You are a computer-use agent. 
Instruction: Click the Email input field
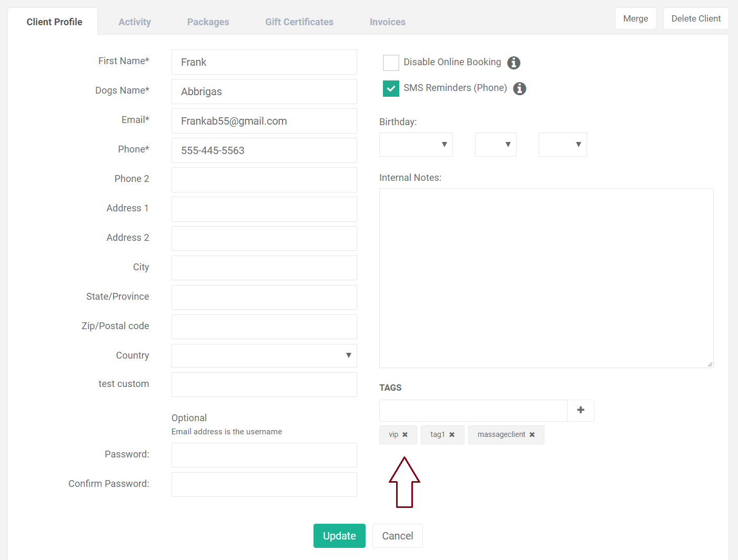click(264, 121)
